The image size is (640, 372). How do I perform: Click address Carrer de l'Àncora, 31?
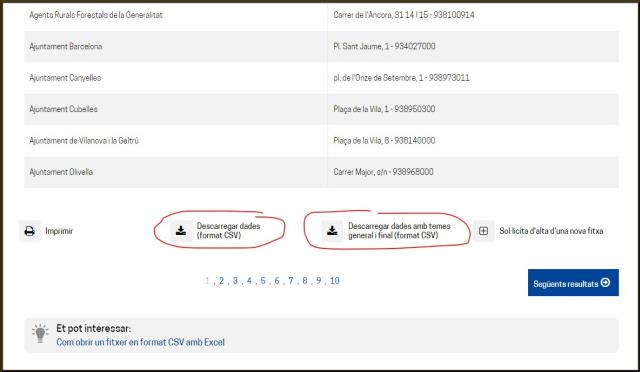(404, 15)
